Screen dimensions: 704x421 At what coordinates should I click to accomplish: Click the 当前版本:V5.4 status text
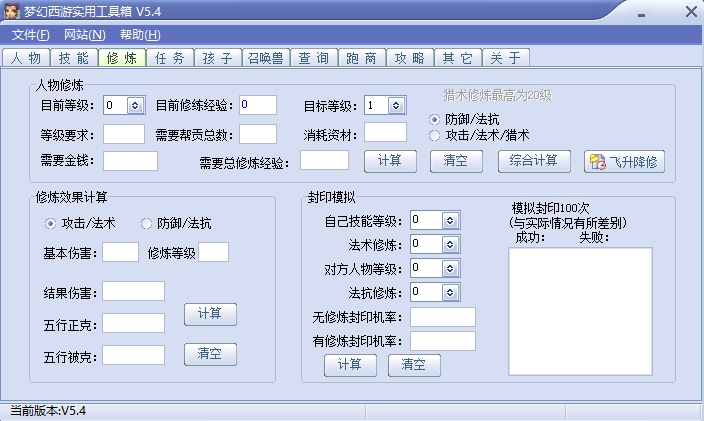(x=48, y=411)
